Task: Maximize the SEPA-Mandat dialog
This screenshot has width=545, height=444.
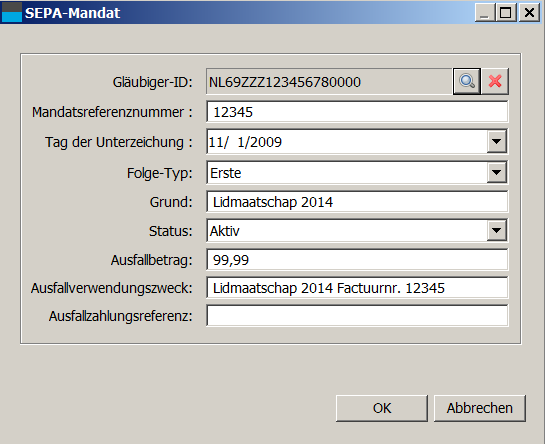Action: click(506, 13)
